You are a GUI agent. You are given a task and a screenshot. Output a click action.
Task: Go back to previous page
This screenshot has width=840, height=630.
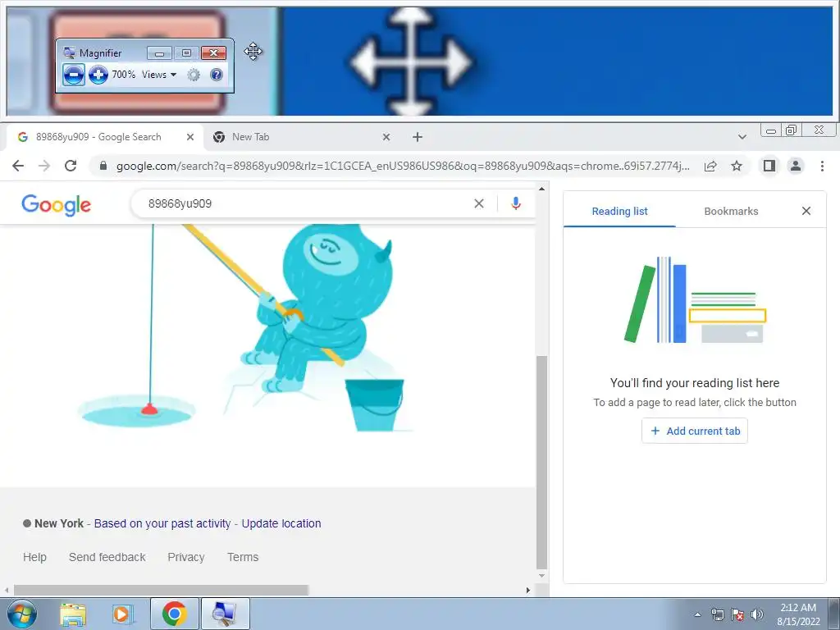click(18, 166)
